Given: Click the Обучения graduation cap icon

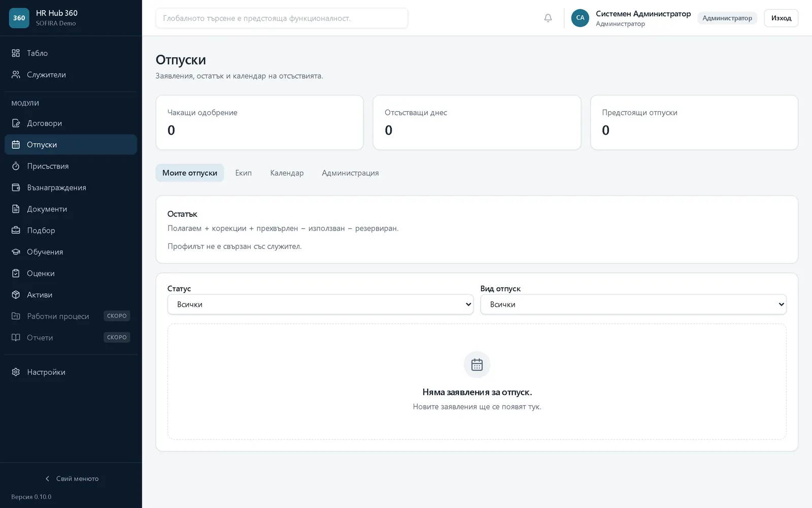Looking at the screenshot, I should [x=16, y=252].
